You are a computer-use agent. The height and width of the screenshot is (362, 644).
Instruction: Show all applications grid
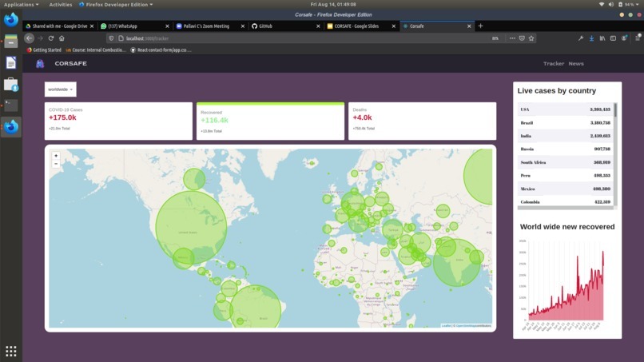tap(11, 351)
